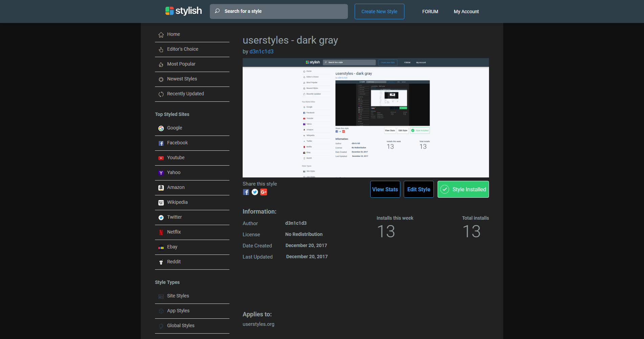The width and height of the screenshot is (644, 339).
Task: Click the Installs this week count
Action: pos(386,232)
